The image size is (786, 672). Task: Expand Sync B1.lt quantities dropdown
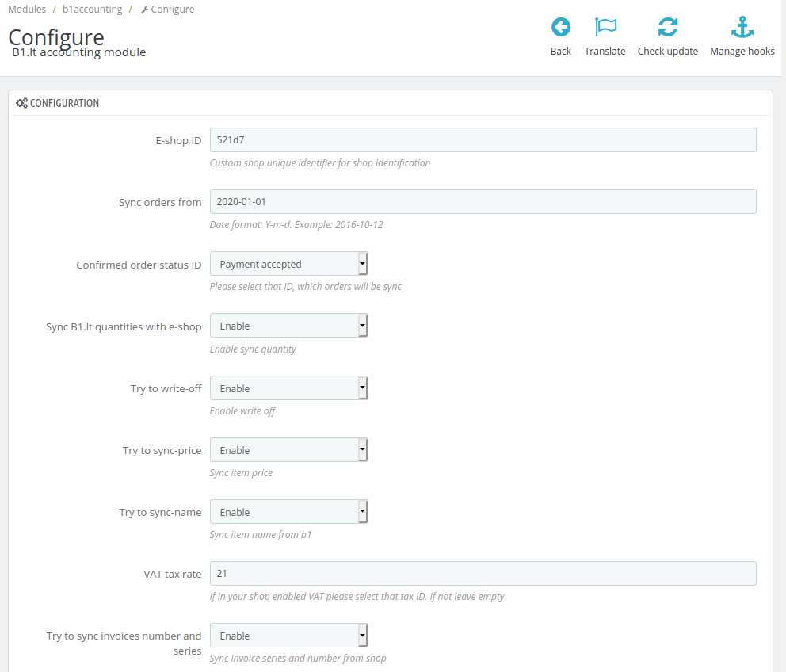pyautogui.click(x=288, y=326)
